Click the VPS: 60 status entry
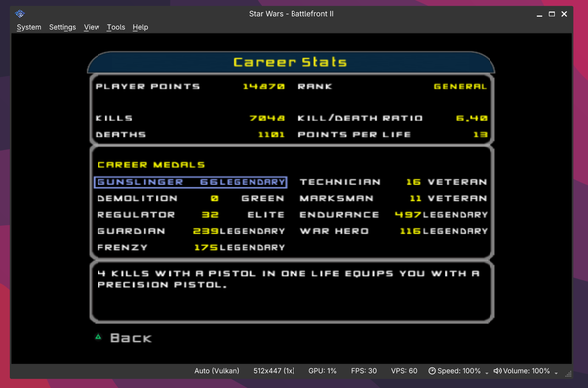Screen dimensions: 588x388 (x=404, y=371)
